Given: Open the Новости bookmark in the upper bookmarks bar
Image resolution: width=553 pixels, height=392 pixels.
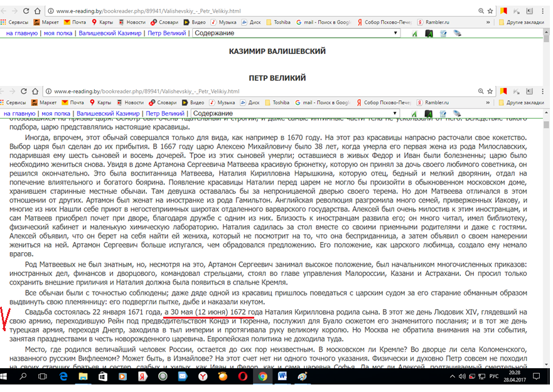Looking at the screenshot, I should pyautogui.click(x=132, y=22).
